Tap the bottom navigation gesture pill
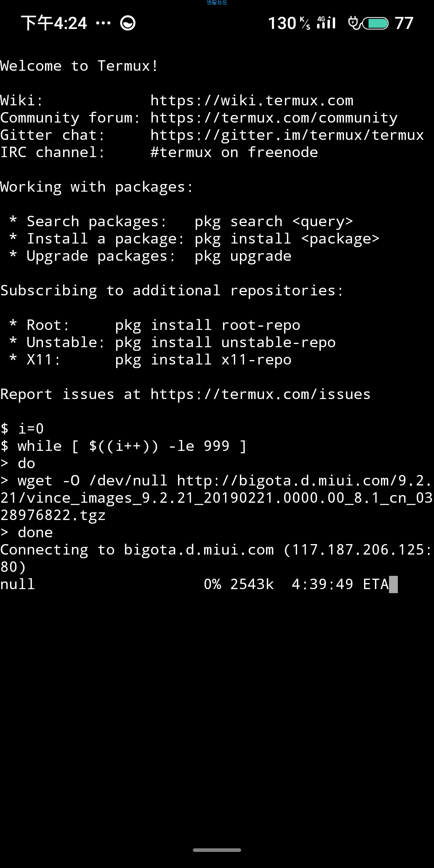The width and height of the screenshot is (434, 868). pyautogui.click(x=217, y=850)
